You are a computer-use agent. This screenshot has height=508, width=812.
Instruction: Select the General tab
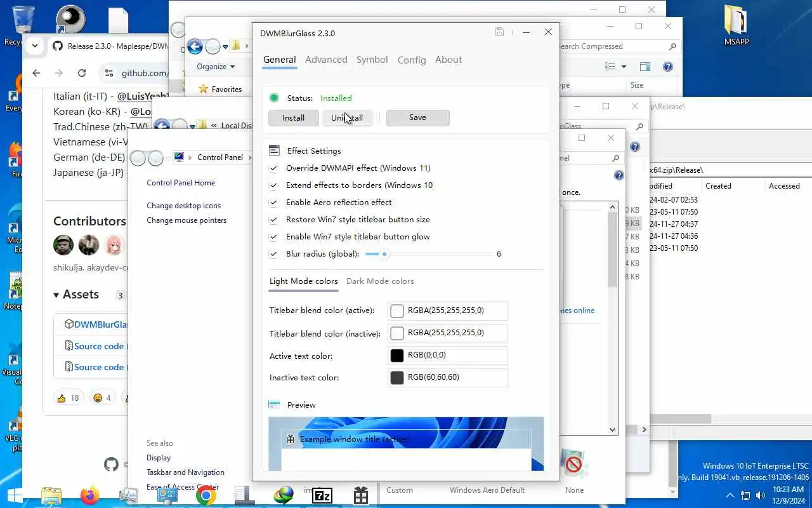(279, 60)
